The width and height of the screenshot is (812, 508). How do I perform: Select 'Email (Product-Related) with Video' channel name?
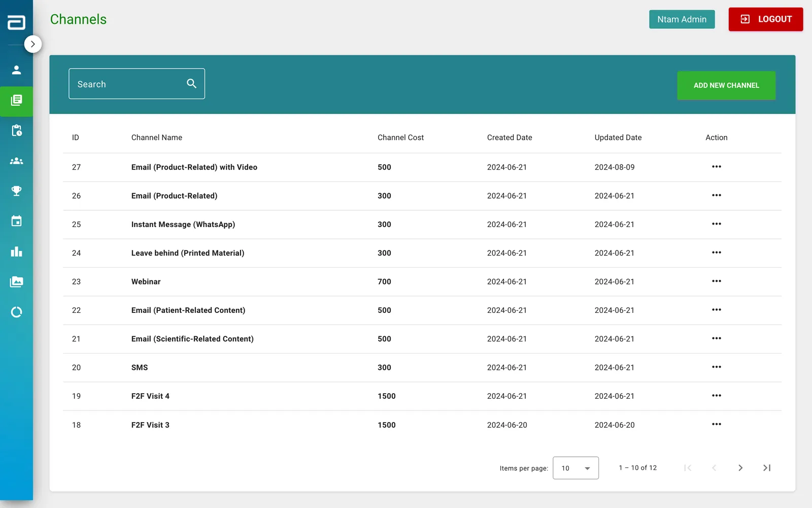tap(194, 167)
